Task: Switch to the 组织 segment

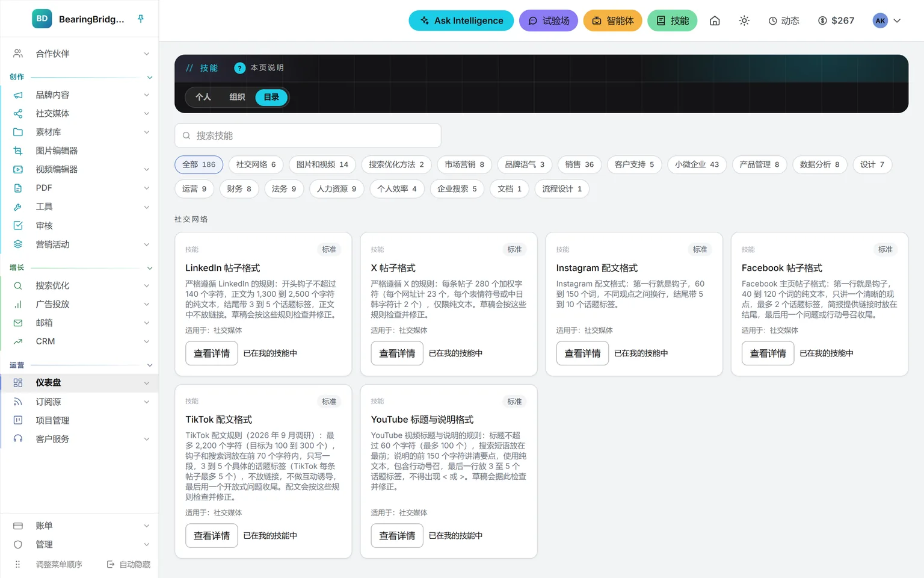Action: coord(237,97)
